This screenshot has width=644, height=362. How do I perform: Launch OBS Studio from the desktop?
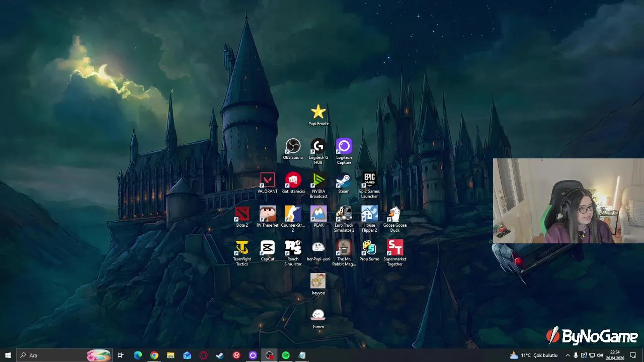[293, 149]
